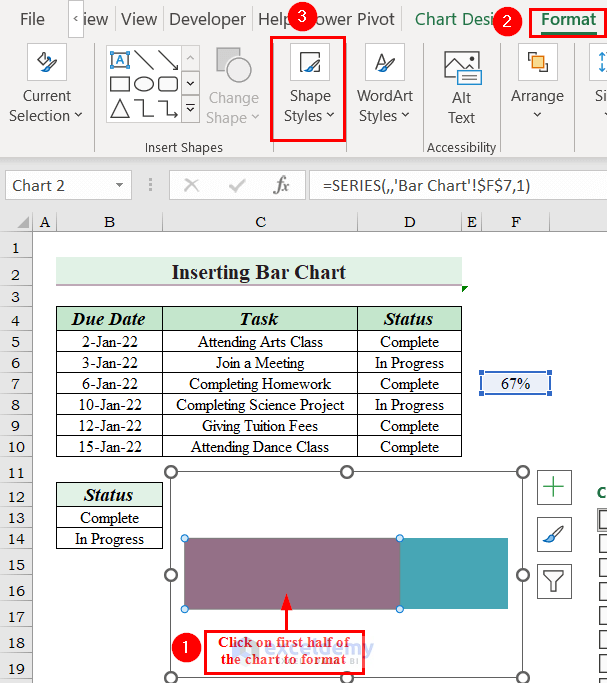
Task: Choose the Rounded Rectangle shape in gallery
Action: tap(168, 84)
